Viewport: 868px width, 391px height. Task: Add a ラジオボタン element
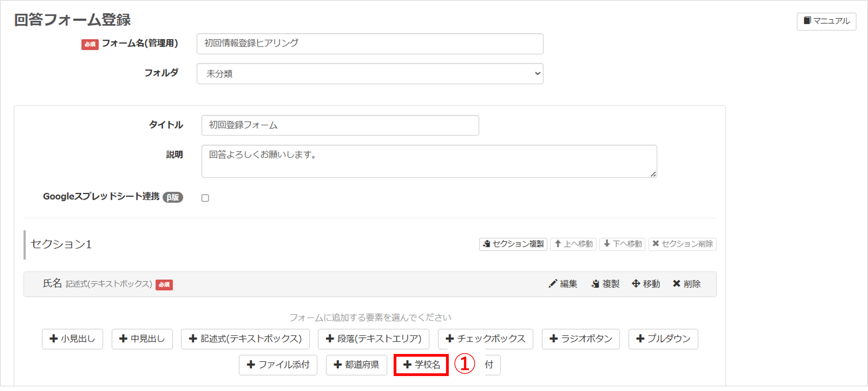coord(581,339)
